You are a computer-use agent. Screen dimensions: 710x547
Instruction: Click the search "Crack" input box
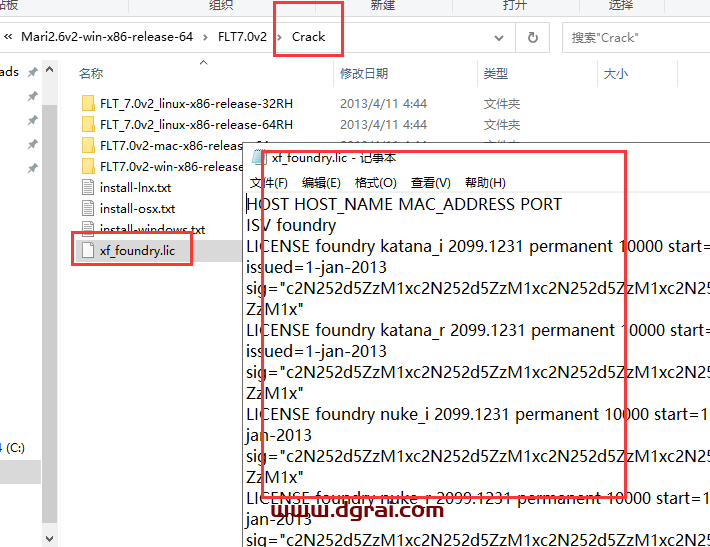click(636, 38)
